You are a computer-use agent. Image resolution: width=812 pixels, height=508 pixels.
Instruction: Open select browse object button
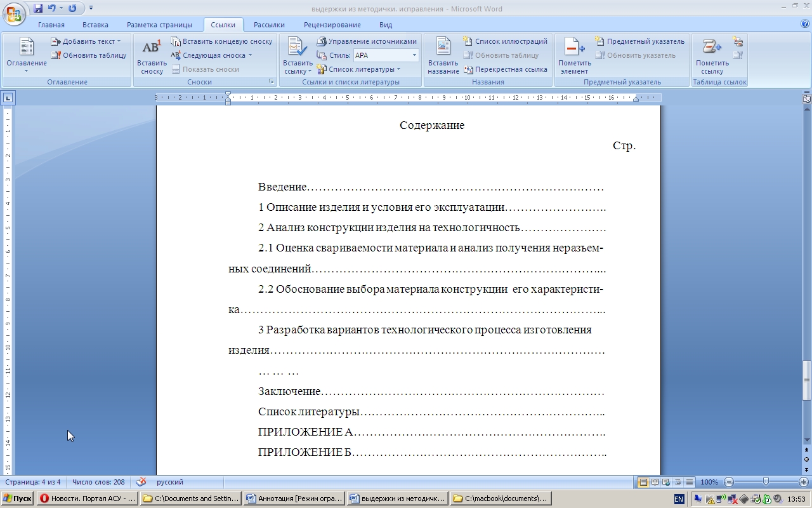806,459
